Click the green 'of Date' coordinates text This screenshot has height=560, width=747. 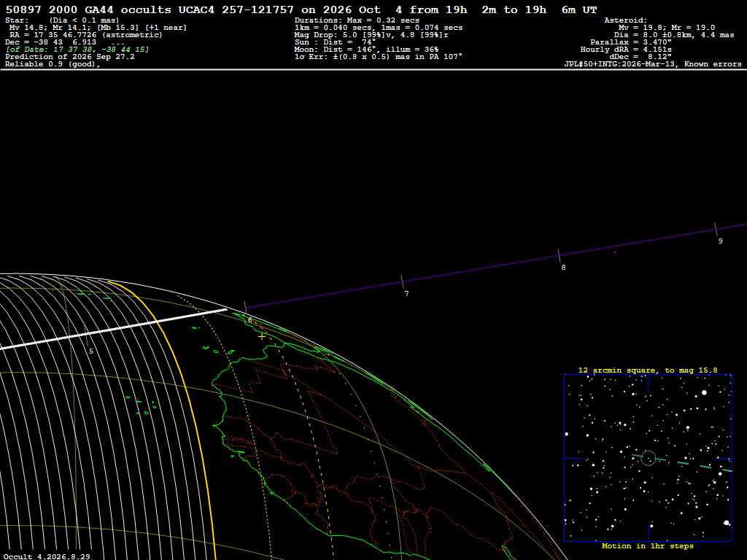77,50
